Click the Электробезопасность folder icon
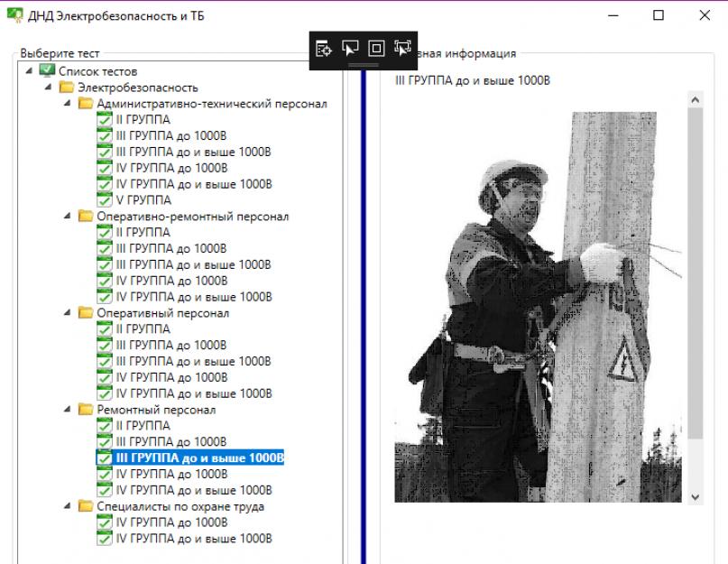 click(x=66, y=88)
